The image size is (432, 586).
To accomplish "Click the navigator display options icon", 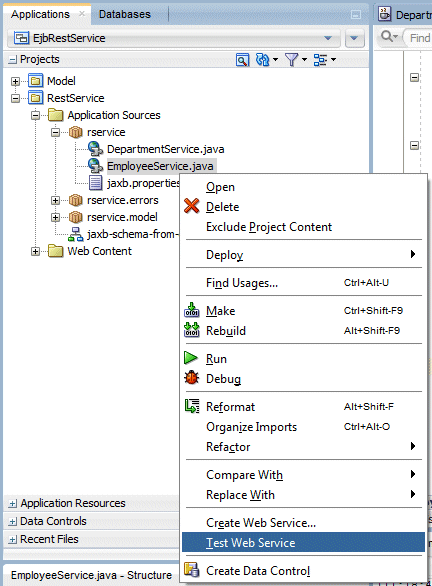I will 320,59.
